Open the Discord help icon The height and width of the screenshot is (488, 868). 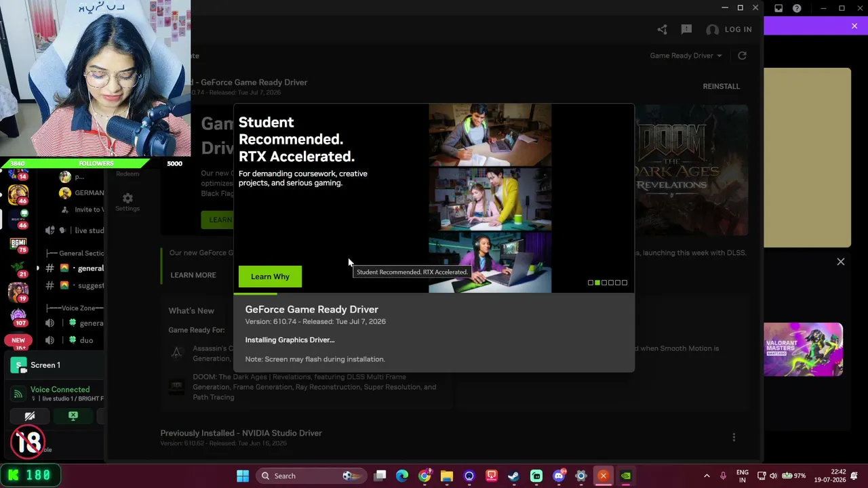point(797,8)
